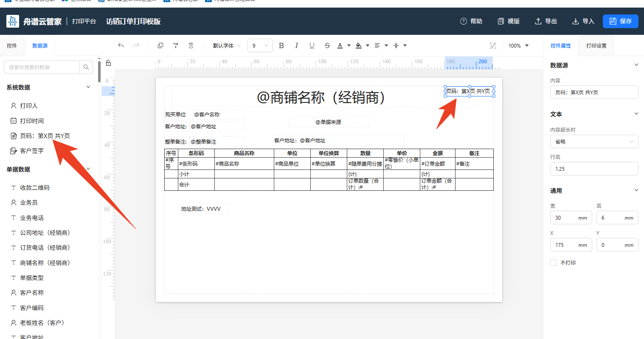Switch to the 控件 tab
Image resolution: width=644 pixels, height=339 pixels.
click(12, 46)
